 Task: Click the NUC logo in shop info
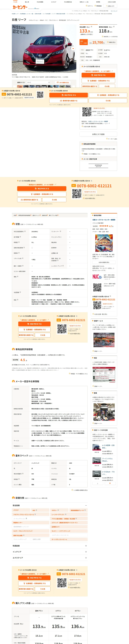(97, 277)
